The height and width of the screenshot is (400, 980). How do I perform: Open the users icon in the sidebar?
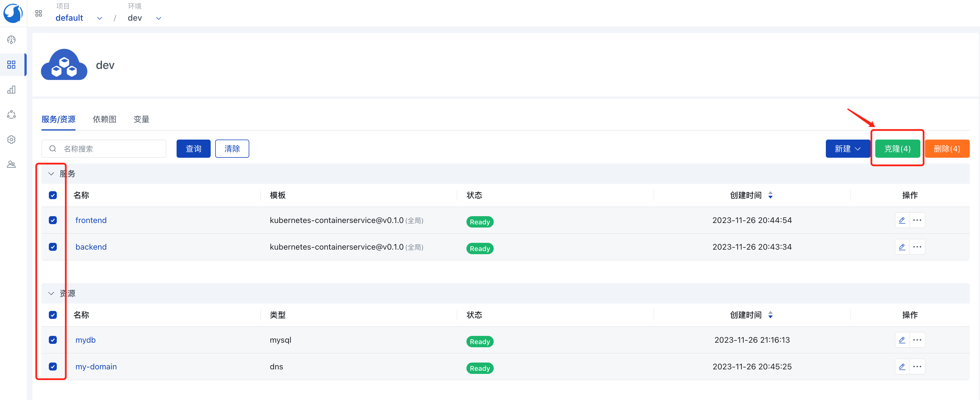click(x=11, y=164)
